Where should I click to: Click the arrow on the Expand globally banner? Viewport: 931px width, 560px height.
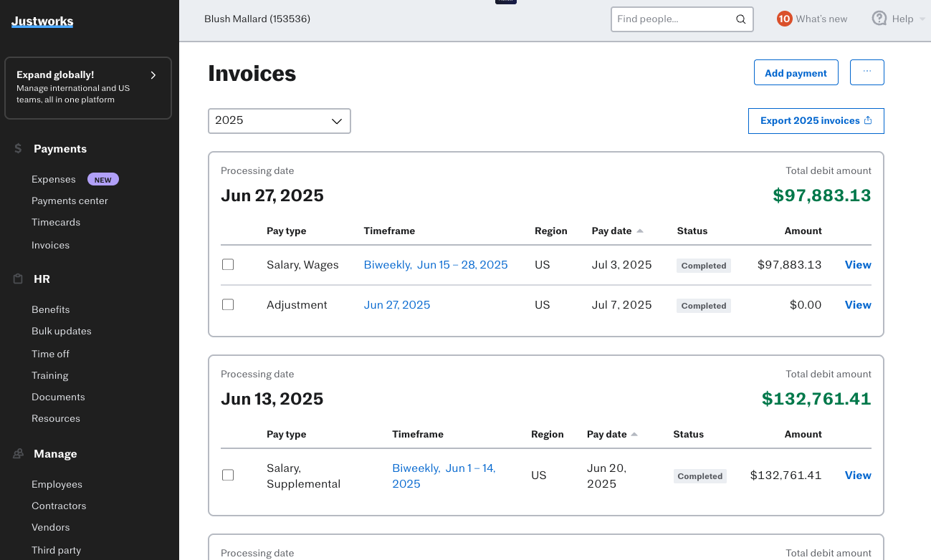(153, 74)
